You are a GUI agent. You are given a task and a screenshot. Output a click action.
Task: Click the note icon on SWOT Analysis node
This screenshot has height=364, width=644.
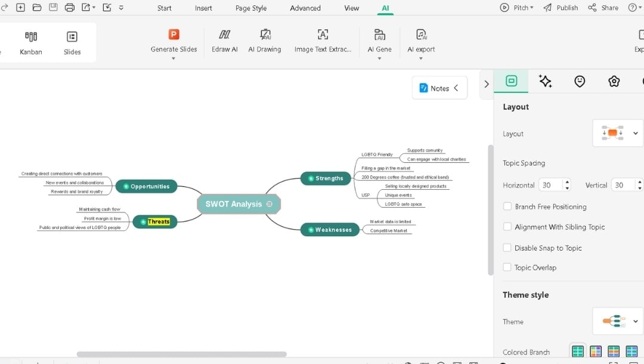point(270,203)
